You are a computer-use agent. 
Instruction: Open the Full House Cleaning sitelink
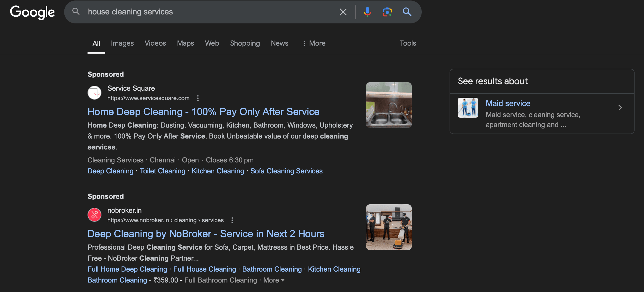point(204,269)
